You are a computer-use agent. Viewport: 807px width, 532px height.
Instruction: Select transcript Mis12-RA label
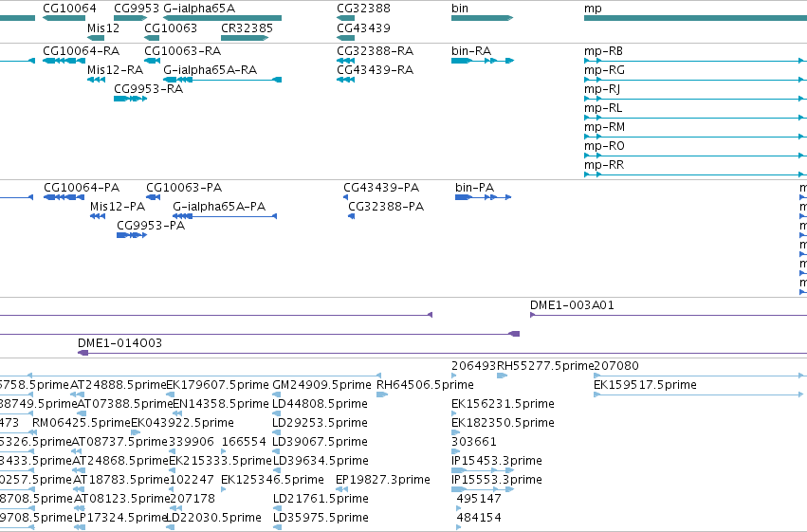[115, 69]
